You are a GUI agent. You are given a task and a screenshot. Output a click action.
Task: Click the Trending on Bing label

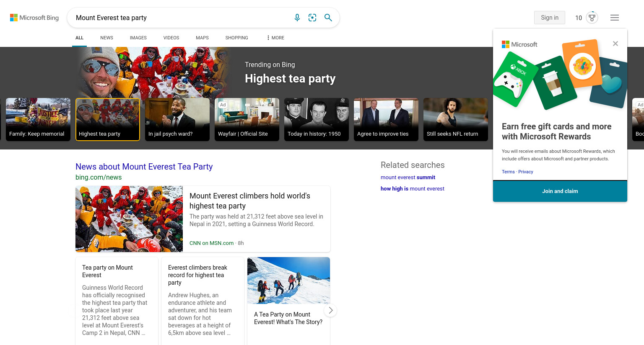tap(270, 65)
